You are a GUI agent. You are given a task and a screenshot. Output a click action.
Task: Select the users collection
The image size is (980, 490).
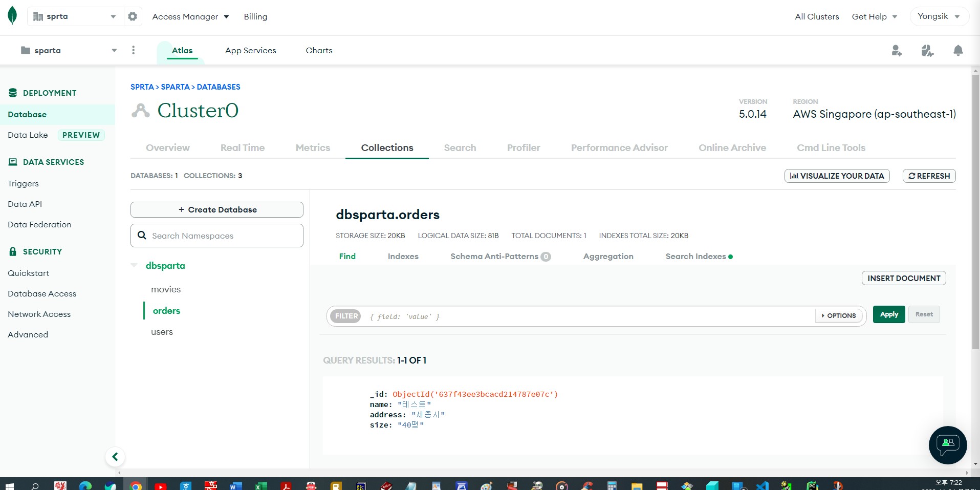pos(162,332)
